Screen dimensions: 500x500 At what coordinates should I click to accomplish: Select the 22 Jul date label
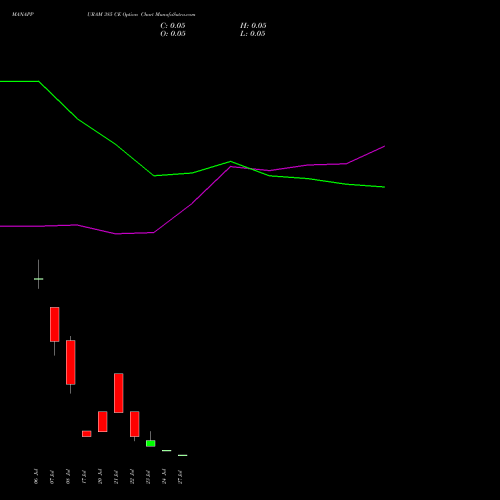132,476
